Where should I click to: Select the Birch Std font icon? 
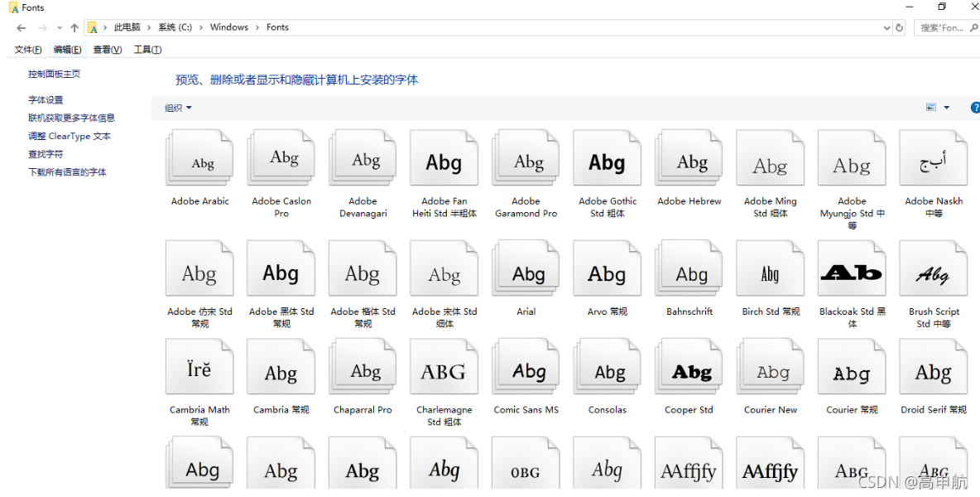(771, 268)
